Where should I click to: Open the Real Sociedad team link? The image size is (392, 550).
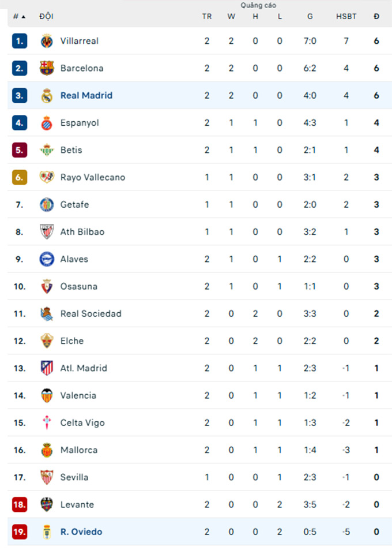pos(91,313)
